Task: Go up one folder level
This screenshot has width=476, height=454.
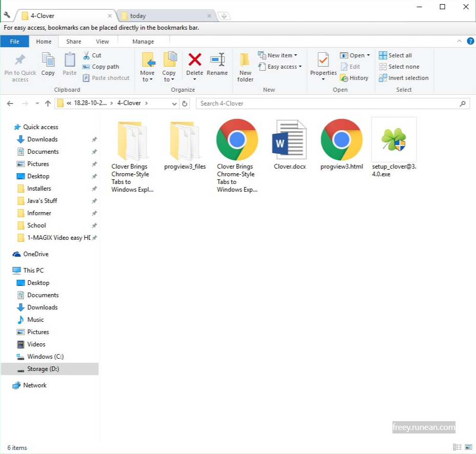Action: (48, 104)
